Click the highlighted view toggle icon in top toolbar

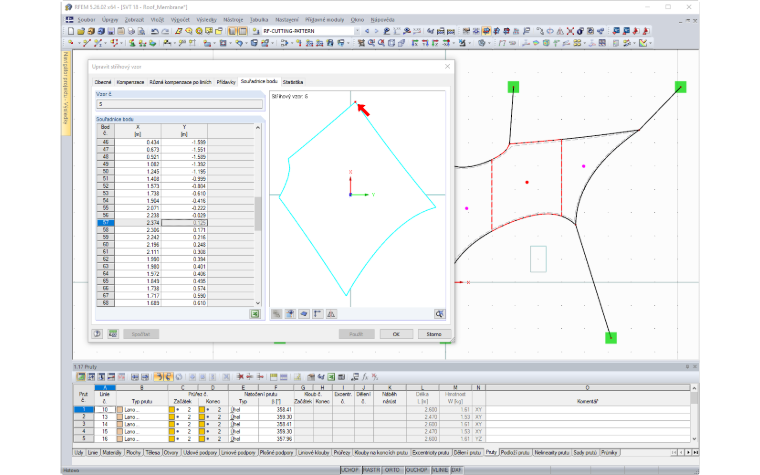(486, 31)
